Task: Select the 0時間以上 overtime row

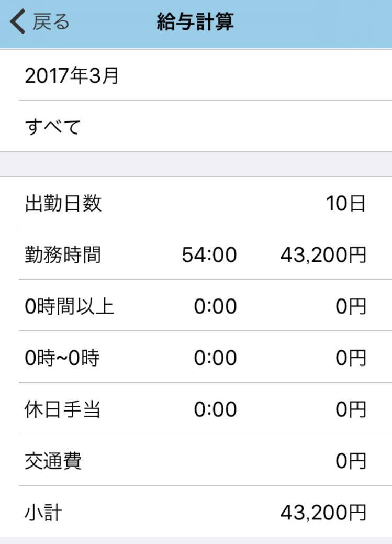Action: click(x=196, y=305)
